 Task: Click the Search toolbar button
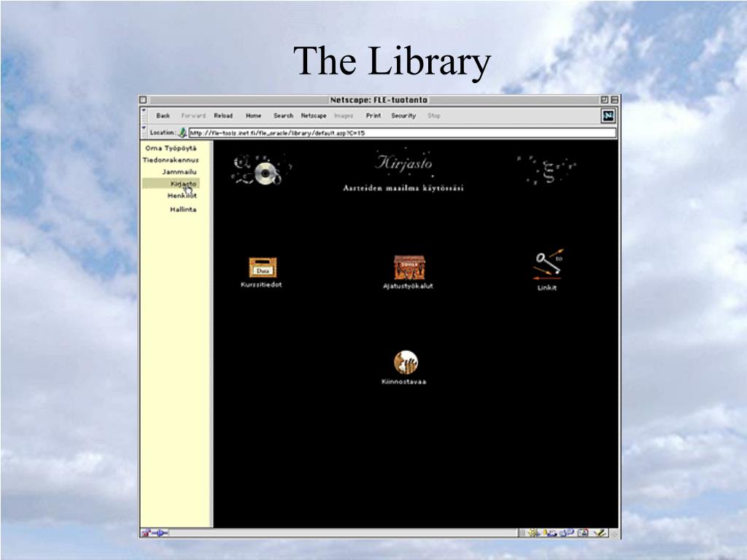(283, 116)
